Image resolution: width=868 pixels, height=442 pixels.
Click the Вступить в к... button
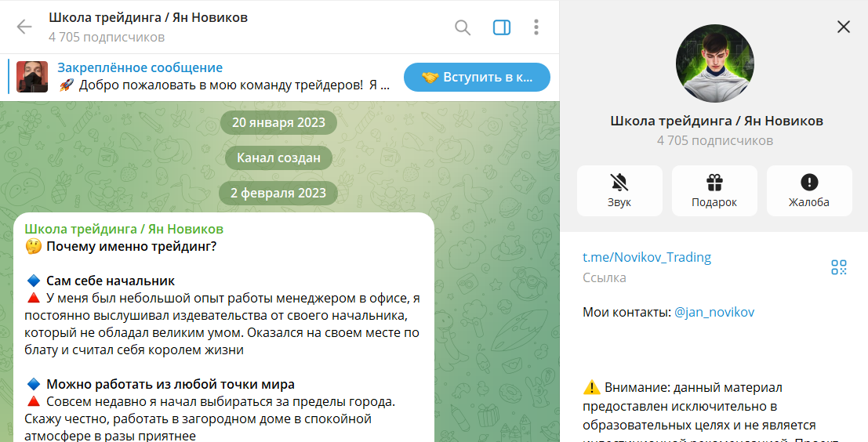coord(477,77)
